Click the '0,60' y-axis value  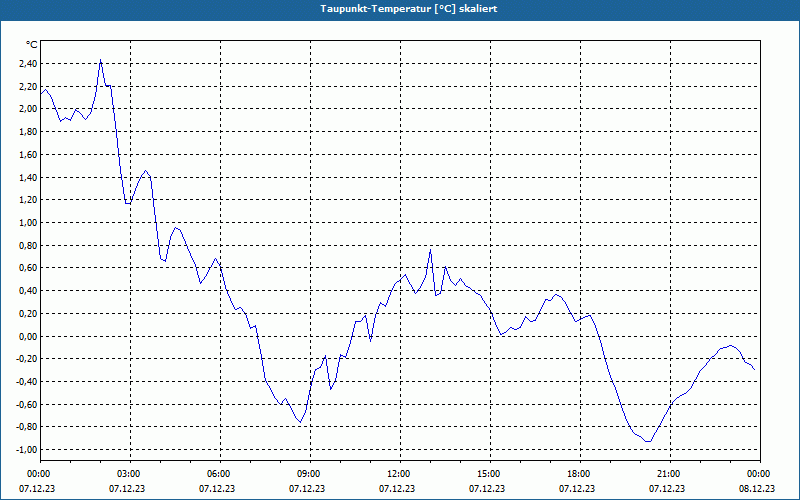pyautogui.click(x=28, y=268)
